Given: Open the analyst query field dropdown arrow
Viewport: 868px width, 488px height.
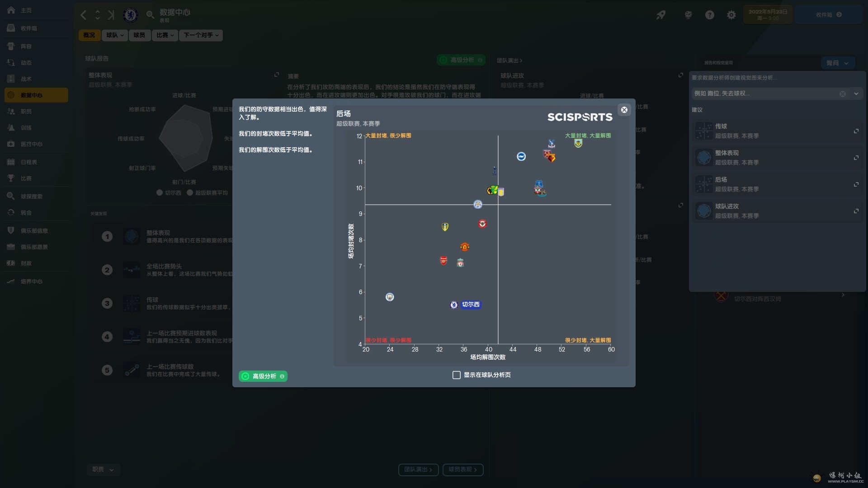Looking at the screenshot, I should [x=856, y=94].
